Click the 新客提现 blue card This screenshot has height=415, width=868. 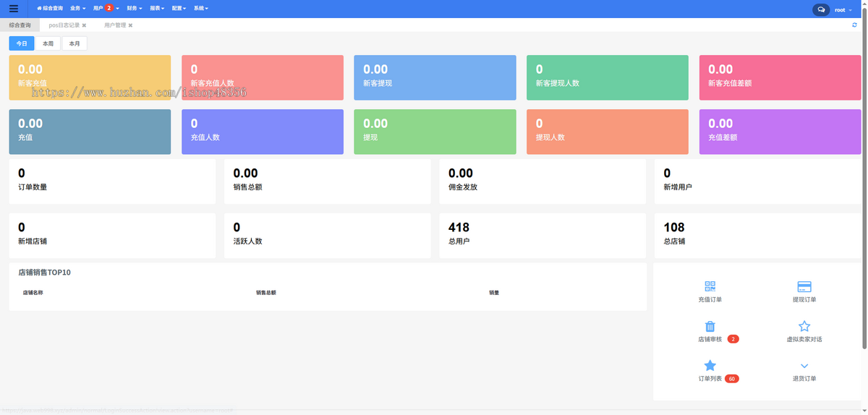(x=435, y=77)
